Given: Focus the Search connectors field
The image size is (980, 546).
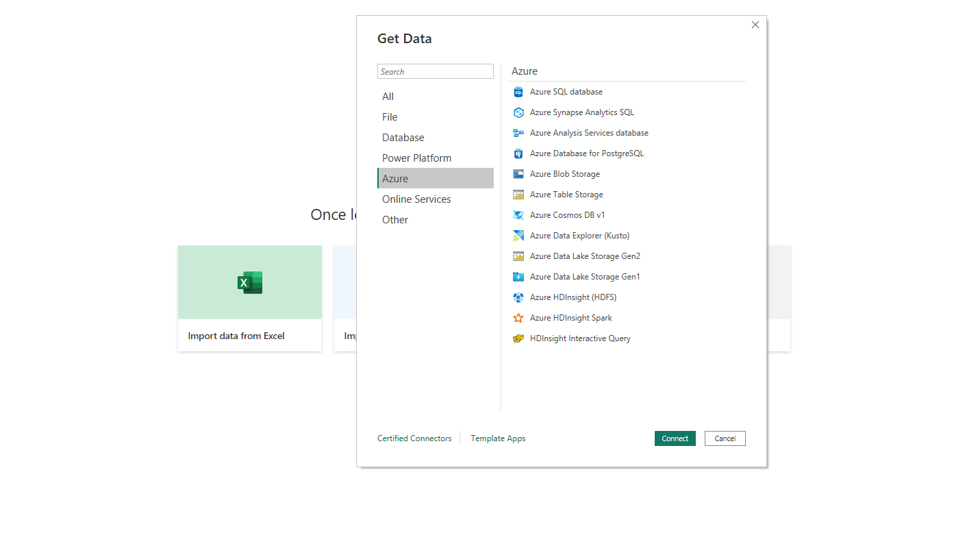Looking at the screenshot, I should 435,71.
